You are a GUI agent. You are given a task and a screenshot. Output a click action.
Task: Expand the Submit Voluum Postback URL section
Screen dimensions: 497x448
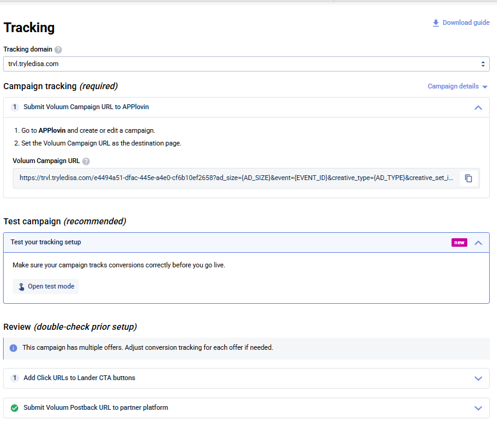point(478,407)
